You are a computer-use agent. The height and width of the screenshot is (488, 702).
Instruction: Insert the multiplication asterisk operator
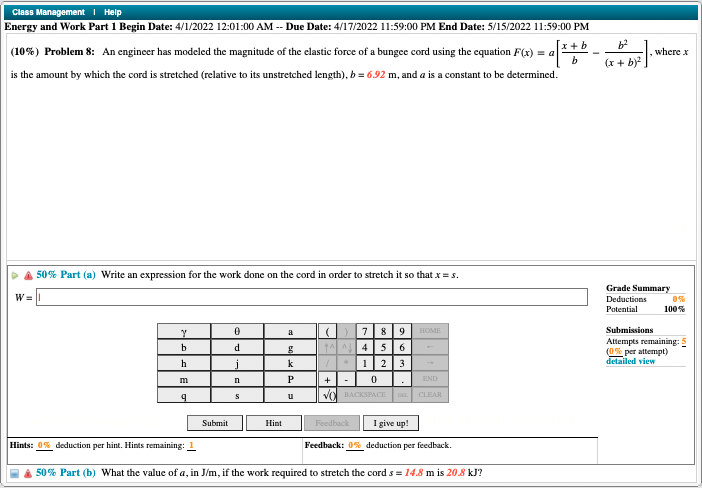[x=346, y=364]
